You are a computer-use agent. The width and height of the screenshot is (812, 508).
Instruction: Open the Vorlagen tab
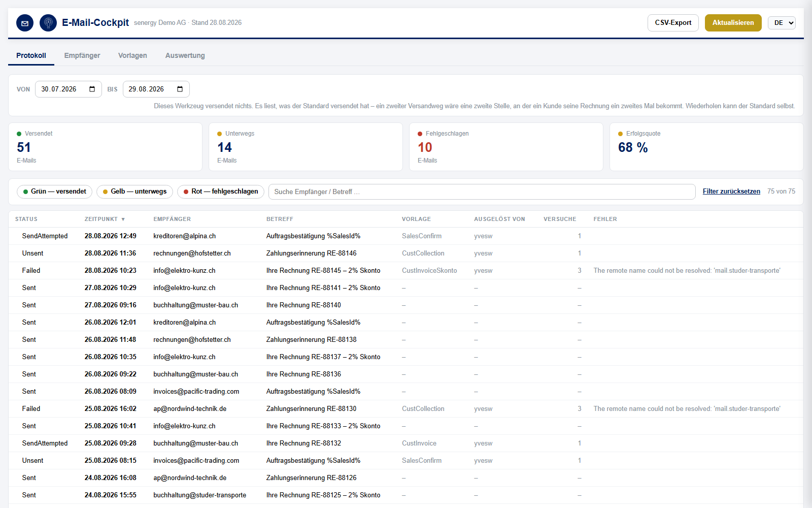[132, 55]
